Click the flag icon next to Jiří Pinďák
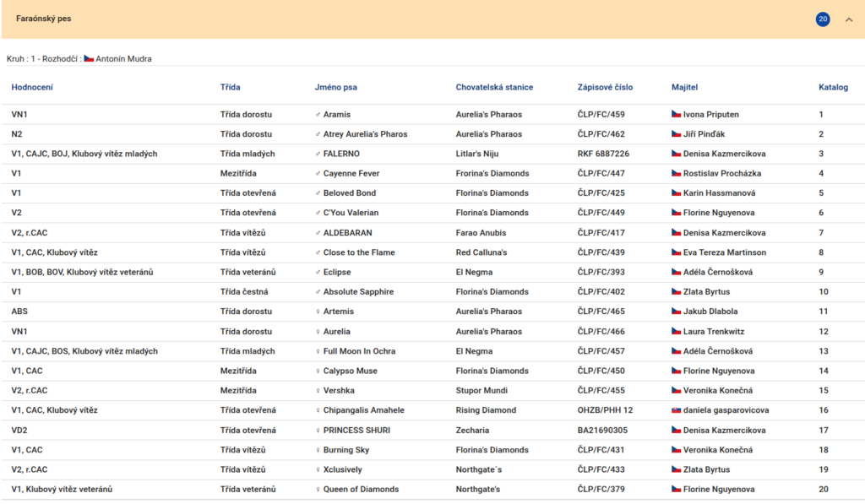 coord(677,134)
